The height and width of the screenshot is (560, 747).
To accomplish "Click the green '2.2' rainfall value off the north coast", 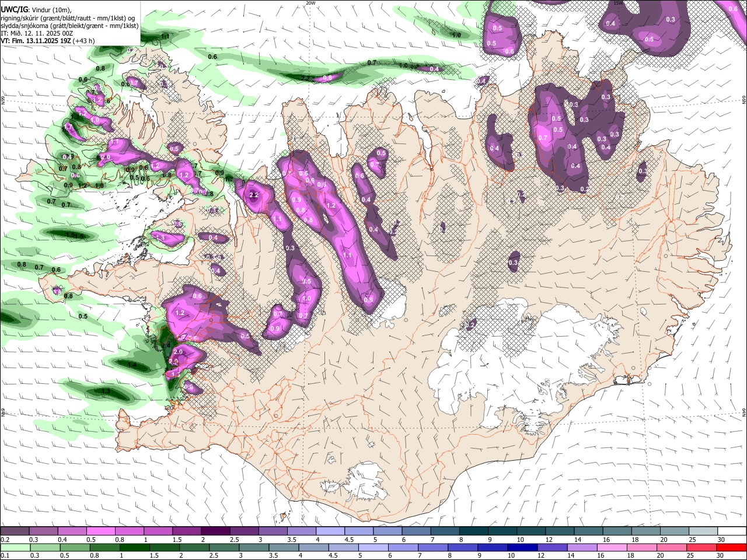I will 305,78.
